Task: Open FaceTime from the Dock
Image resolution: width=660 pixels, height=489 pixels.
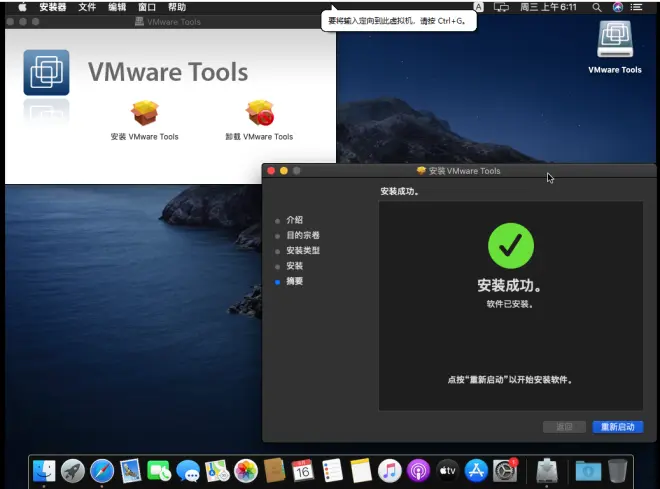Action: tap(159, 470)
